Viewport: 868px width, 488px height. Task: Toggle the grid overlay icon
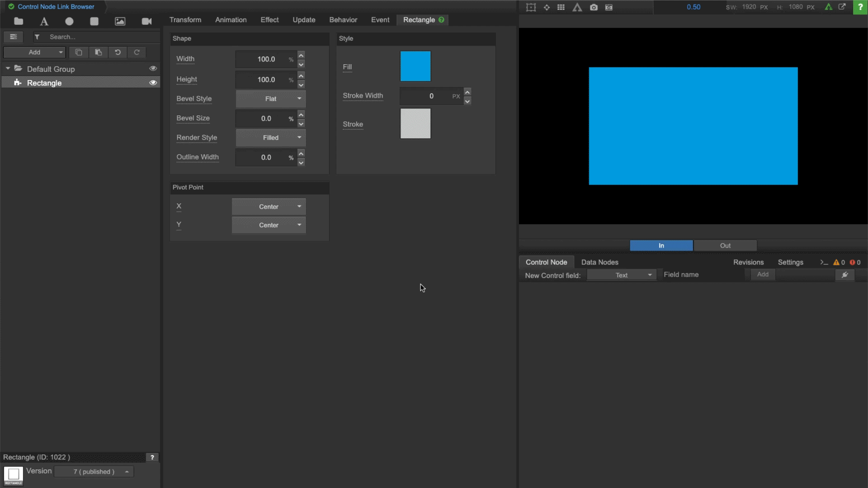coord(561,7)
